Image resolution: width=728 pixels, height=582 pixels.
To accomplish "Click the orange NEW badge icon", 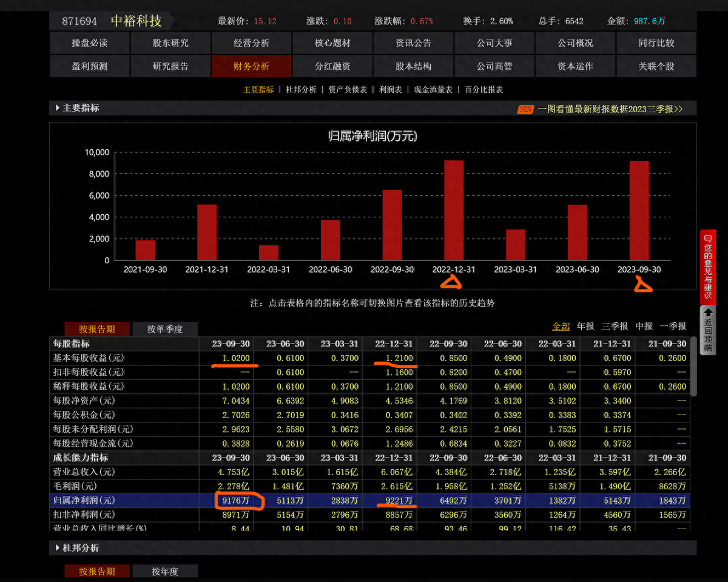I will click(x=525, y=109).
